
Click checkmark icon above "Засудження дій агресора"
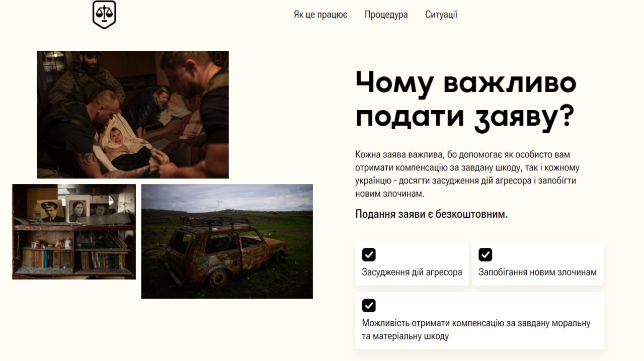369,255
